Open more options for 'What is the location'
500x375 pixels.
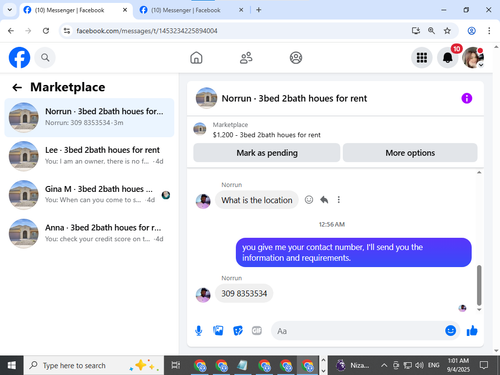click(339, 200)
